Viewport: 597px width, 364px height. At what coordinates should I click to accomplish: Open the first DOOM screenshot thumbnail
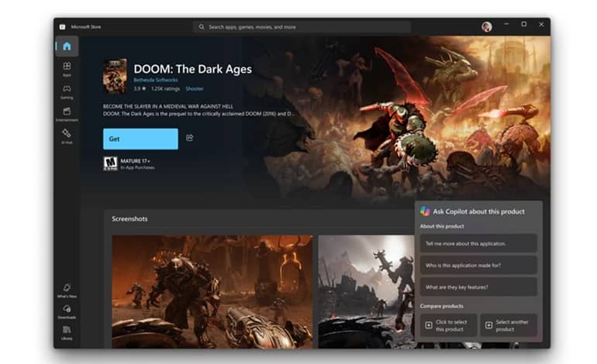coord(212,292)
